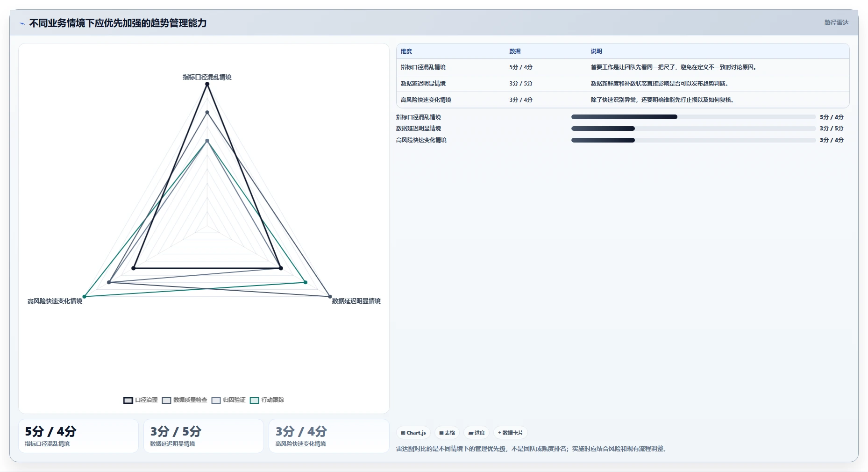Select the 数据 column header
Image resolution: width=868 pixels, height=472 pixels.
tap(515, 51)
